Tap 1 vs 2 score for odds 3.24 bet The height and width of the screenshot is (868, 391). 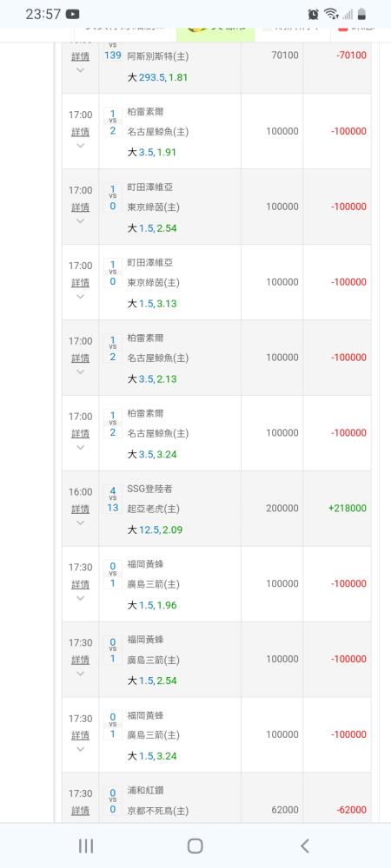(x=113, y=423)
